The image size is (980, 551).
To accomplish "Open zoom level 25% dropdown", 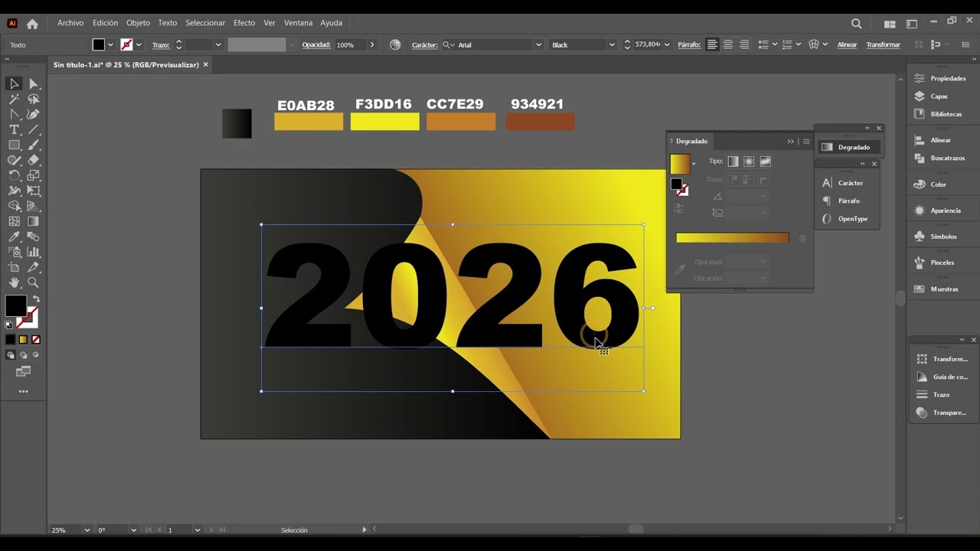I will [87, 530].
